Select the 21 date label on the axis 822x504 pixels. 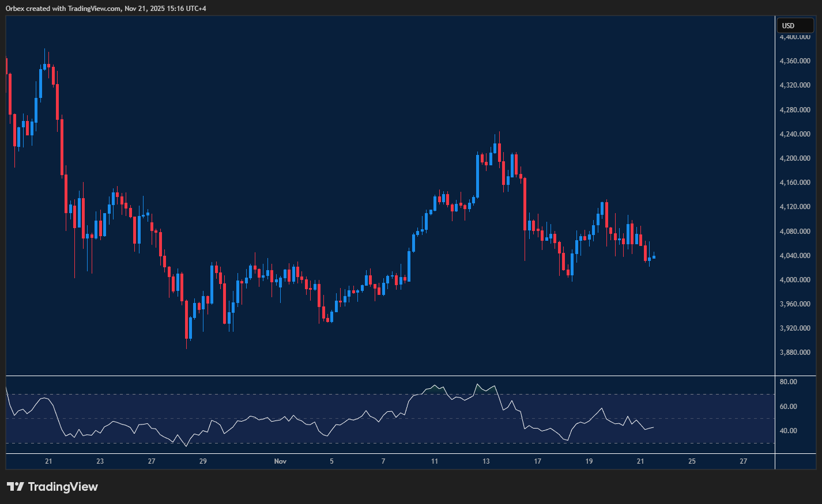point(48,461)
